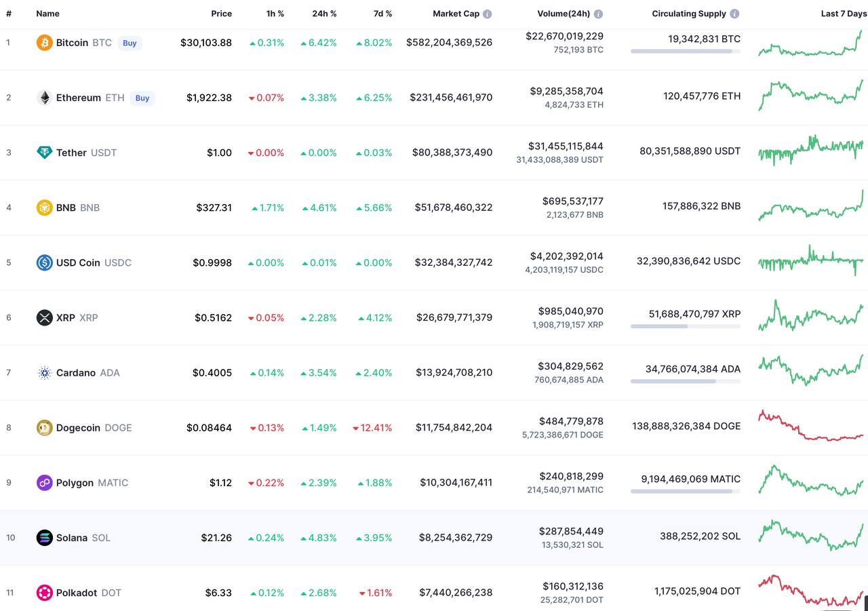Click the Dogecoin logo icon
The height and width of the screenshot is (611, 868).
coord(44,428)
